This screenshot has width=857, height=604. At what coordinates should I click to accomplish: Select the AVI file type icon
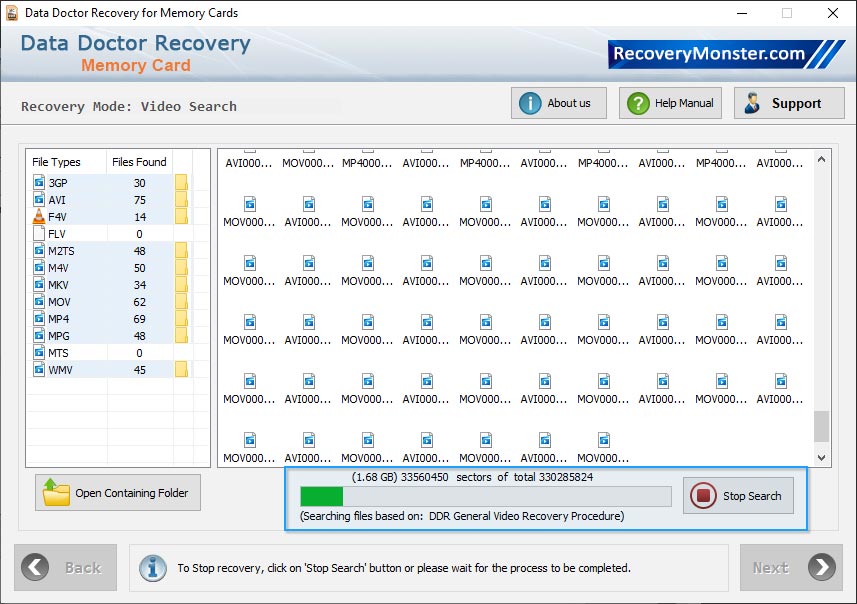pos(37,200)
